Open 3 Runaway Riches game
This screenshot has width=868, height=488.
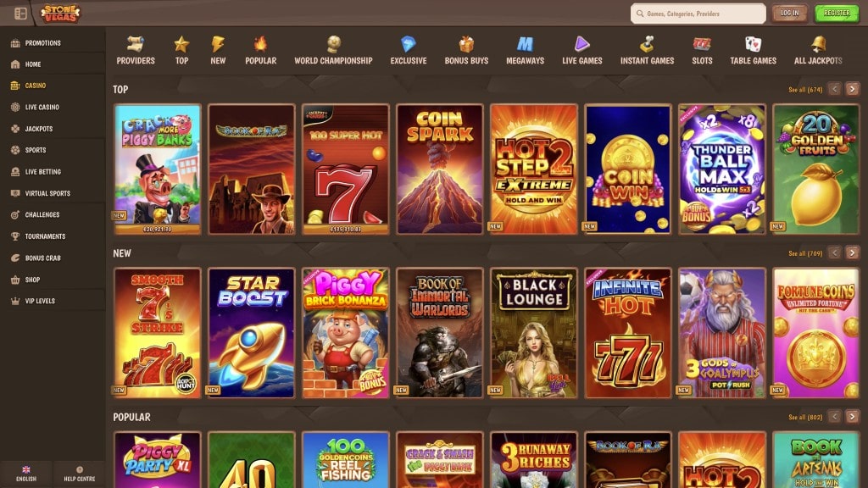tap(534, 460)
